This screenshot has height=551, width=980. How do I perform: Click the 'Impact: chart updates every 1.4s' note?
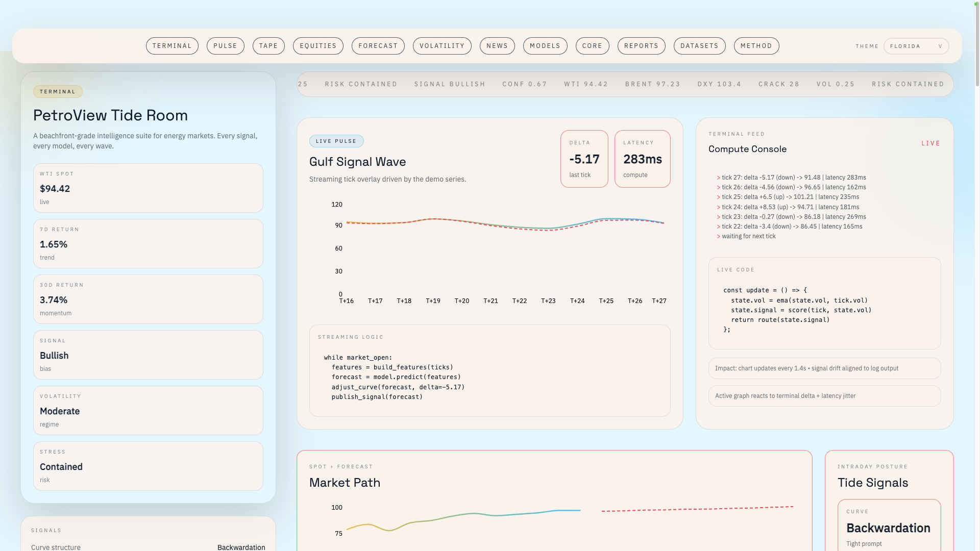pos(824,368)
